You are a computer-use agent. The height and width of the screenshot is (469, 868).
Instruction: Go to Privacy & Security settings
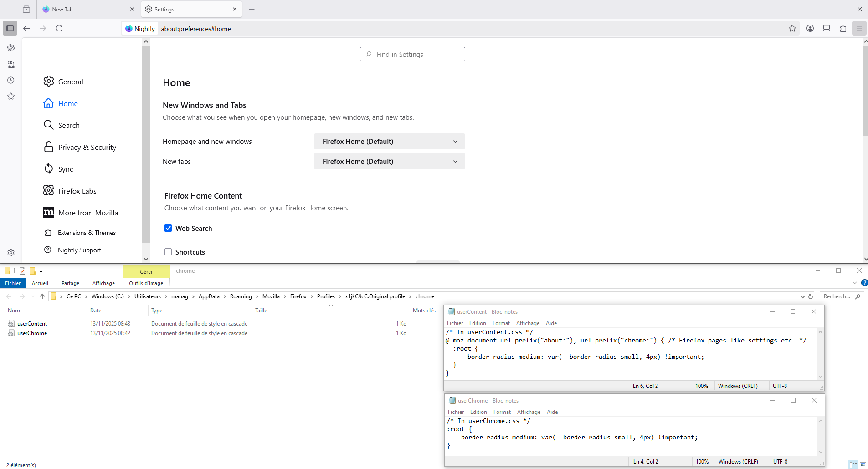pos(87,147)
